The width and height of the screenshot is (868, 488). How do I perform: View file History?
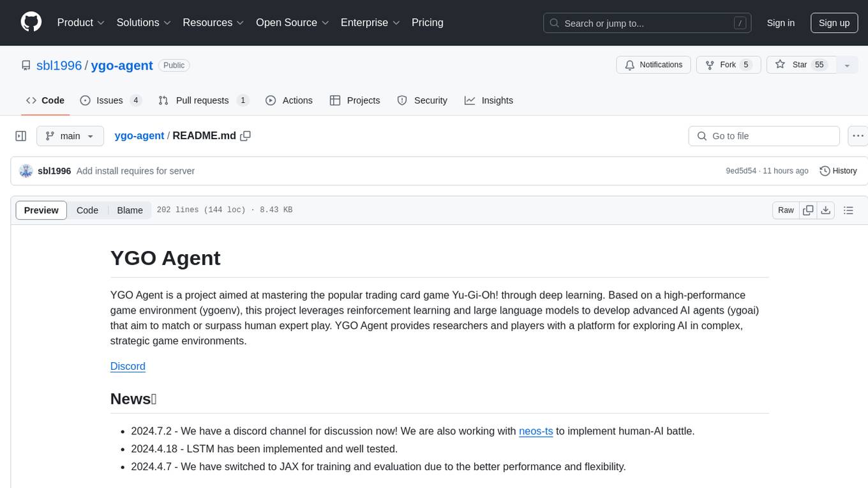point(838,171)
